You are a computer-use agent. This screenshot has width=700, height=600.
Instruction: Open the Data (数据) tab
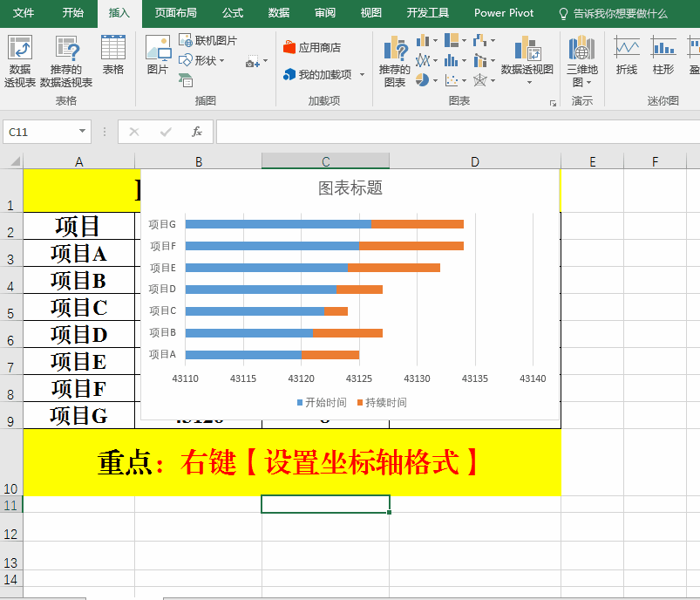[279, 13]
